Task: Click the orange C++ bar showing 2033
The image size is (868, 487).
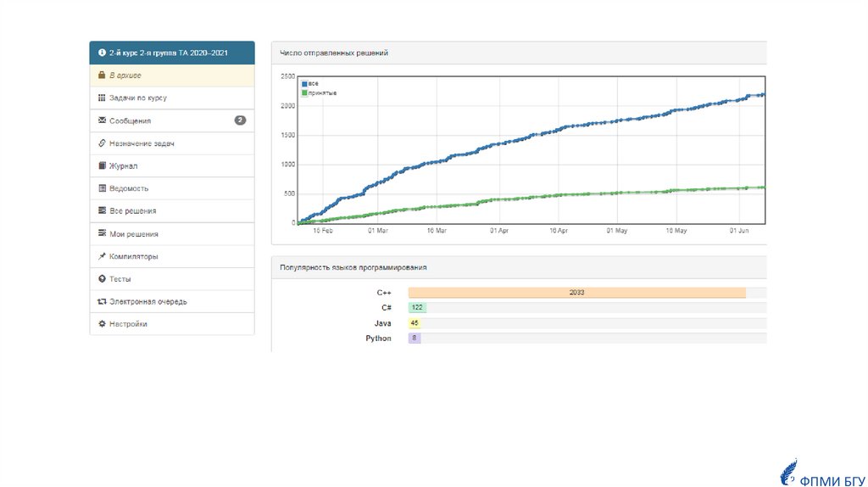Action: point(576,292)
